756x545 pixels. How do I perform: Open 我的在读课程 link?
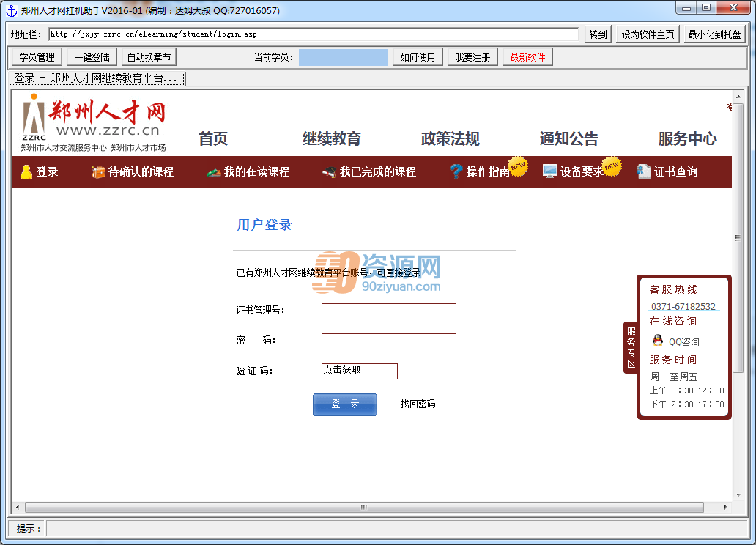click(x=256, y=171)
